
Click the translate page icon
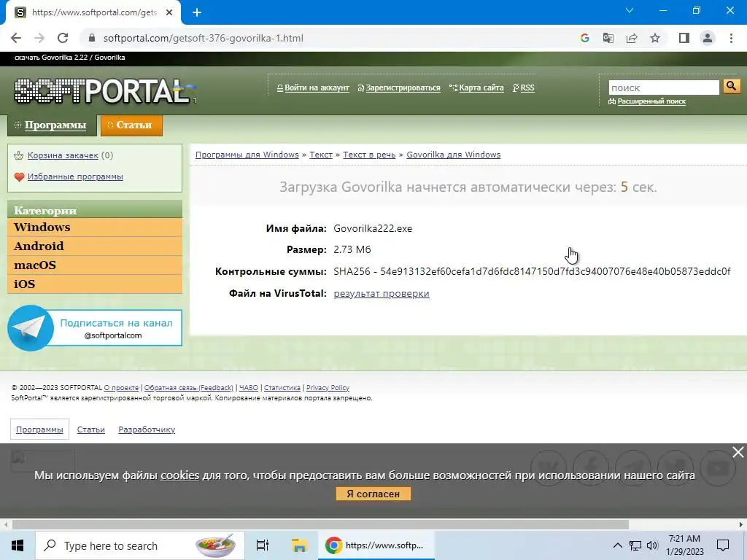[608, 38]
